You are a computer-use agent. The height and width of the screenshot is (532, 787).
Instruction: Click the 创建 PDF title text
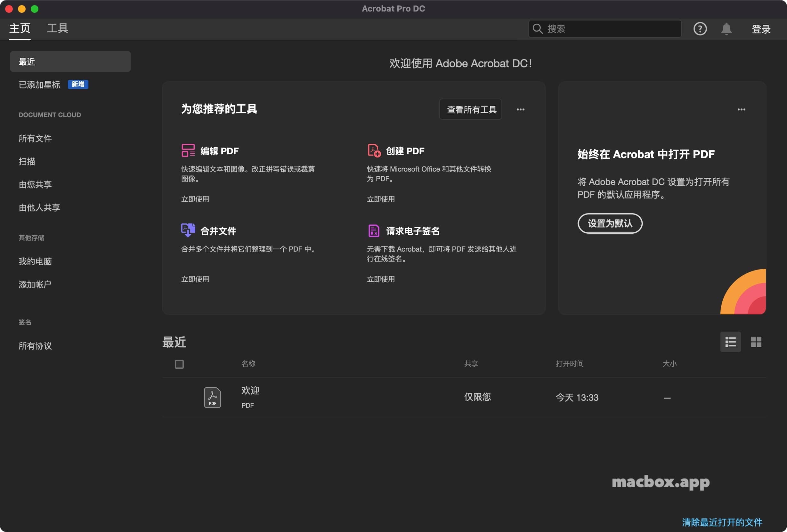405,151
